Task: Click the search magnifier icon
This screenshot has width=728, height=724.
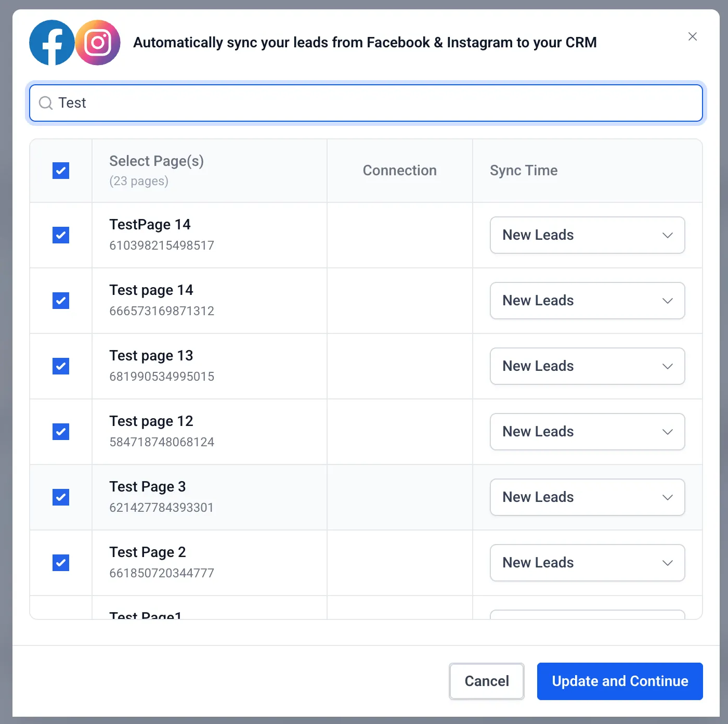Action: click(x=46, y=103)
